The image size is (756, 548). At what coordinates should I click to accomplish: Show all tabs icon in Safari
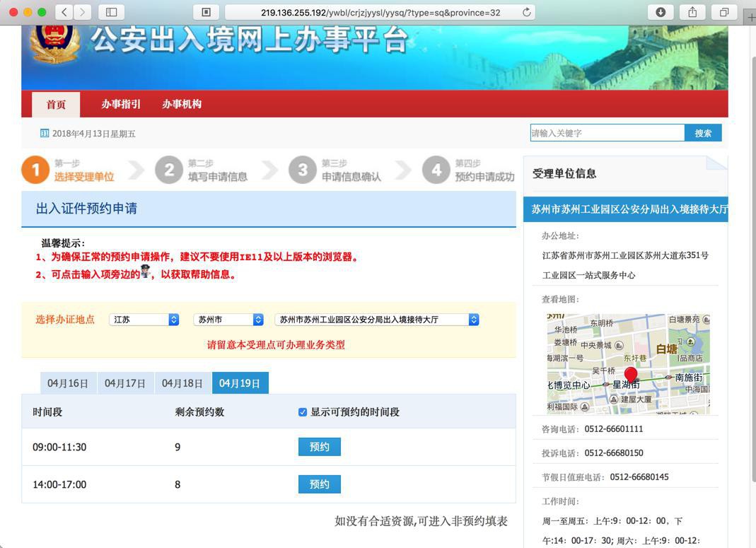point(723,12)
